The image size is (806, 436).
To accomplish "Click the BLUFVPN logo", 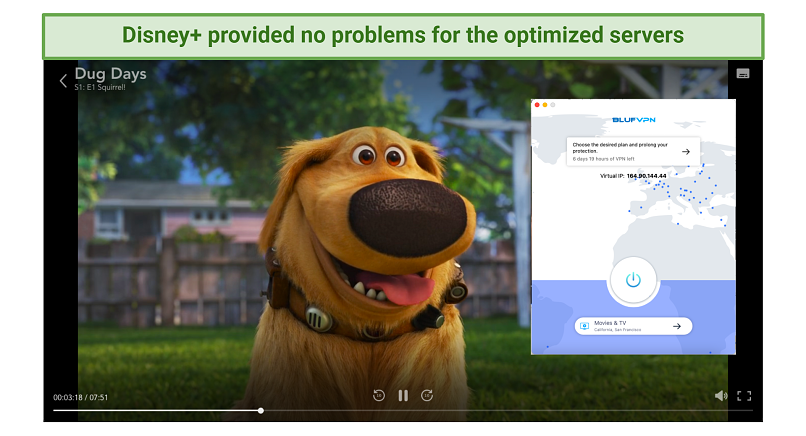I will 633,120.
